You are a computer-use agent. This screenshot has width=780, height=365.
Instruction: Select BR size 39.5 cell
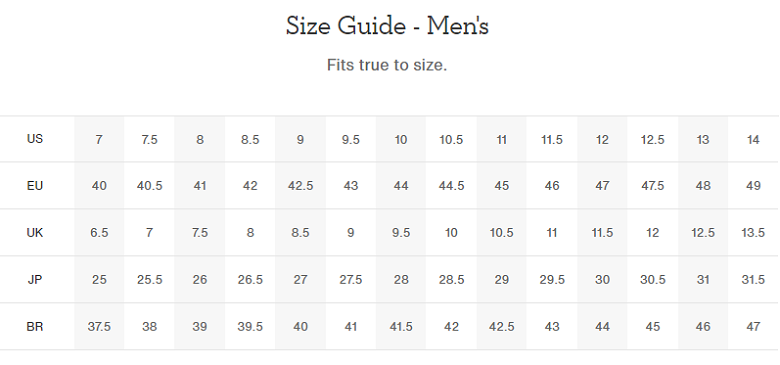[x=250, y=327]
